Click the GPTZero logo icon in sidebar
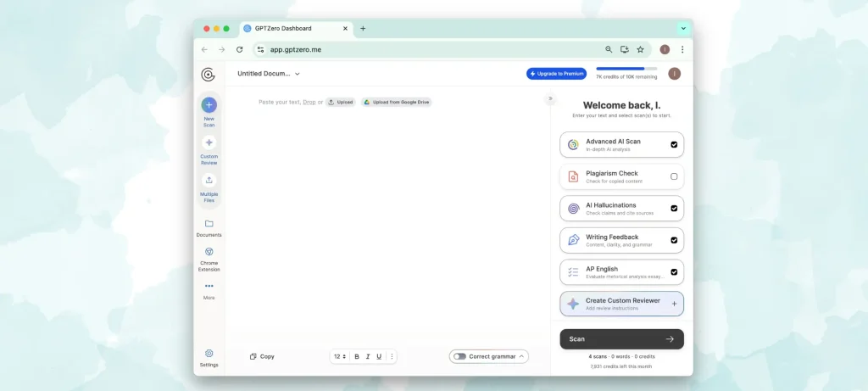This screenshot has height=391, width=868. pyautogui.click(x=209, y=74)
